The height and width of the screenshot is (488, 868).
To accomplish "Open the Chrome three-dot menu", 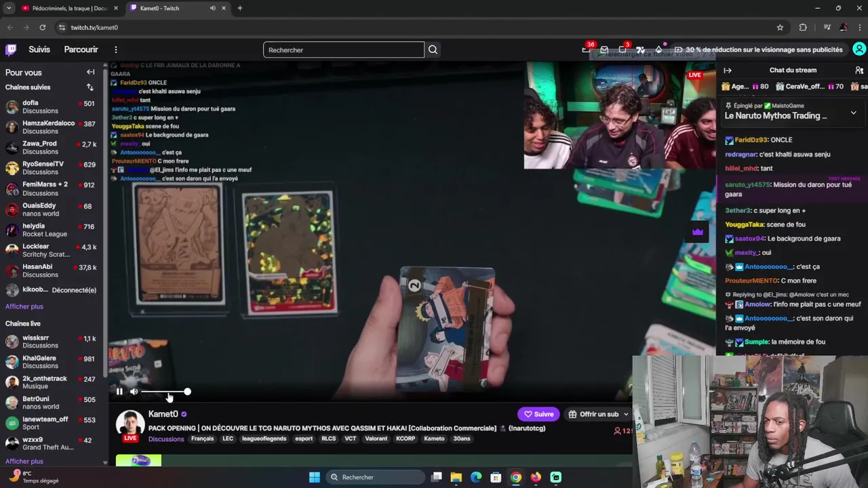I will pyautogui.click(x=860, y=27).
